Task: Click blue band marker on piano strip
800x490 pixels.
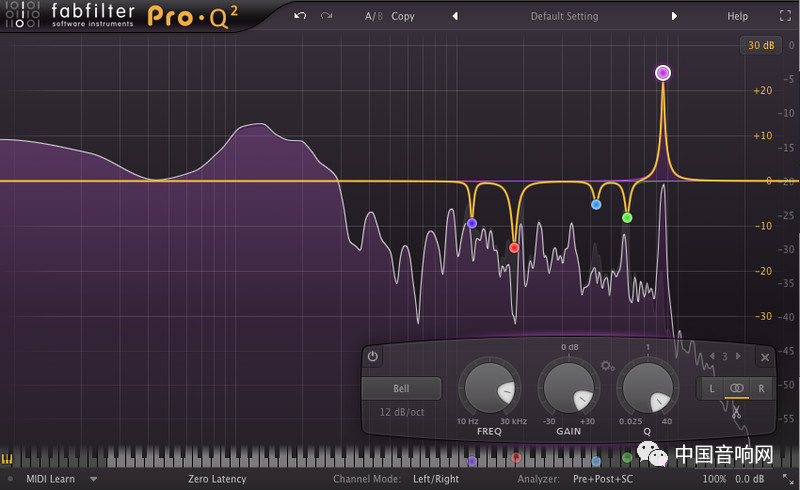Action: [x=596, y=461]
